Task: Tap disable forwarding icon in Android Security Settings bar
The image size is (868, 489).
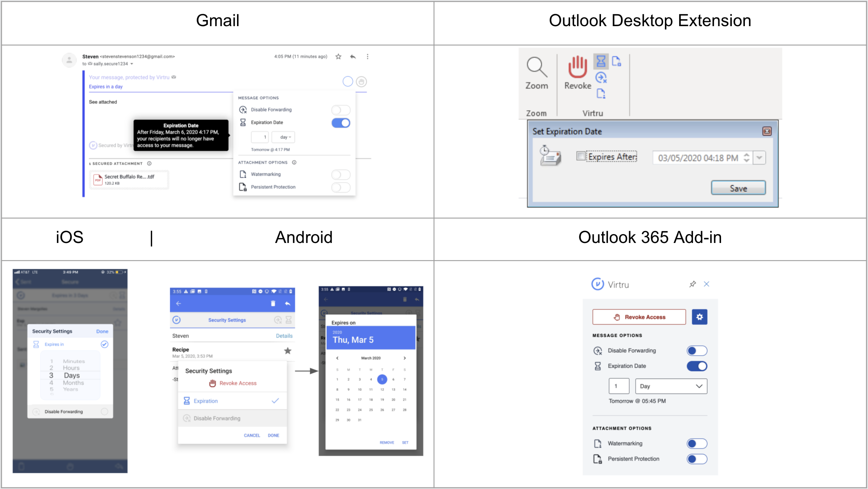Action: pyautogui.click(x=278, y=320)
